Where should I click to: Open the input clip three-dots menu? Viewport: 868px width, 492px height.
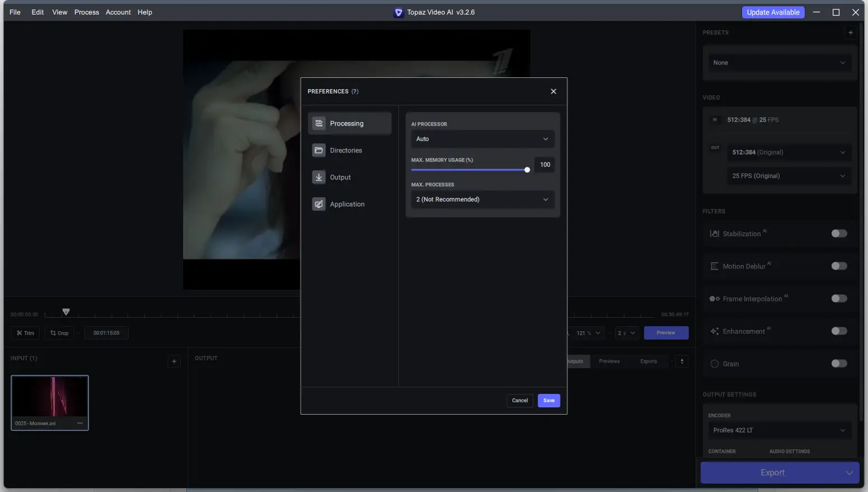point(80,423)
